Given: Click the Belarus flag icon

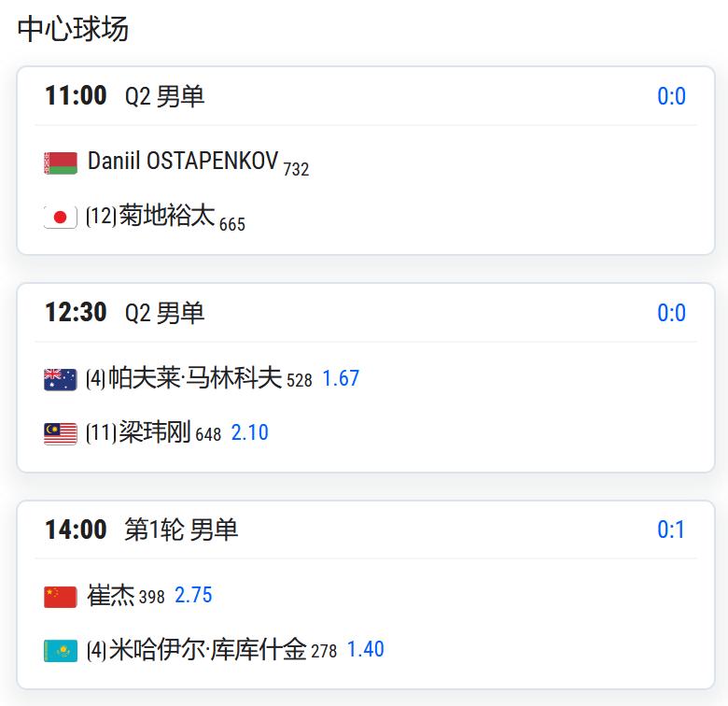Looking at the screenshot, I should point(61,163).
